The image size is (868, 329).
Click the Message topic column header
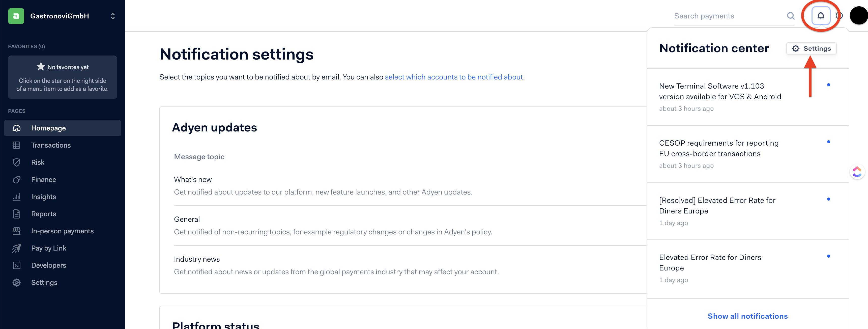pos(199,157)
